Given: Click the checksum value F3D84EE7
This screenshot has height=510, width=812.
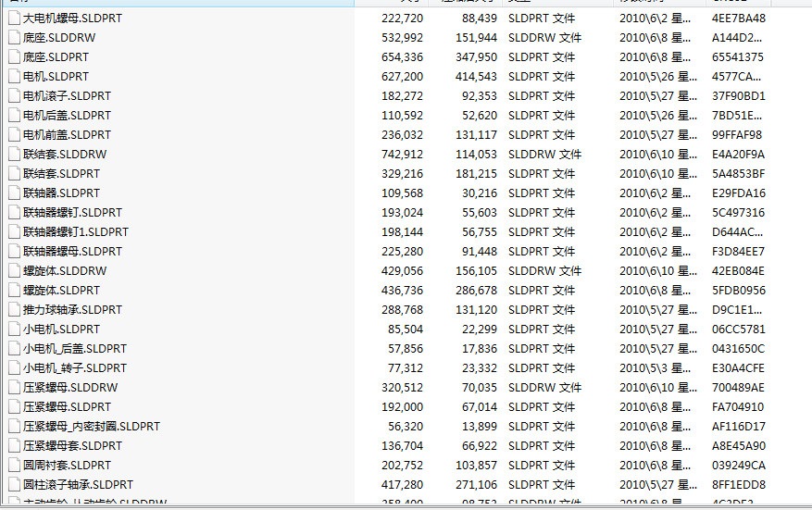Looking at the screenshot, I should click(739, 252).
